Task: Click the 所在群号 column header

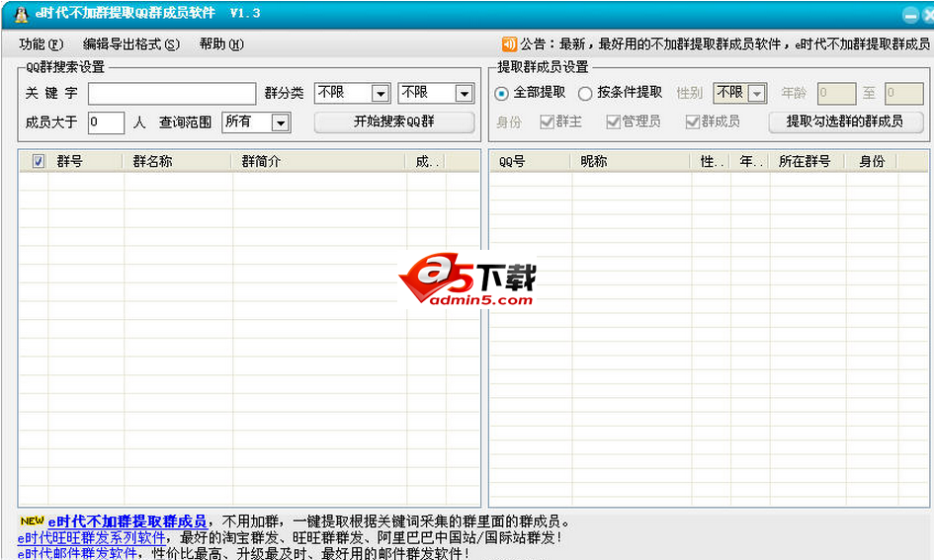Action: (x=807, y=161)
